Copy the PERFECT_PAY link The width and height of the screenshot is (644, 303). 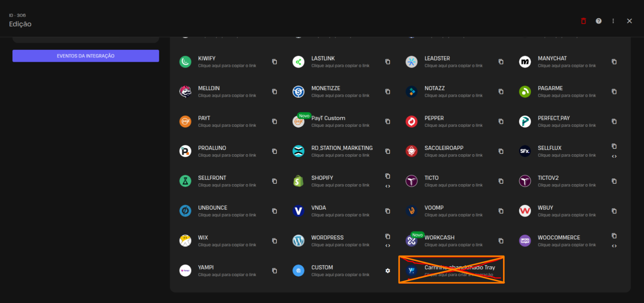pyautogui.click(x=614, y=122)
